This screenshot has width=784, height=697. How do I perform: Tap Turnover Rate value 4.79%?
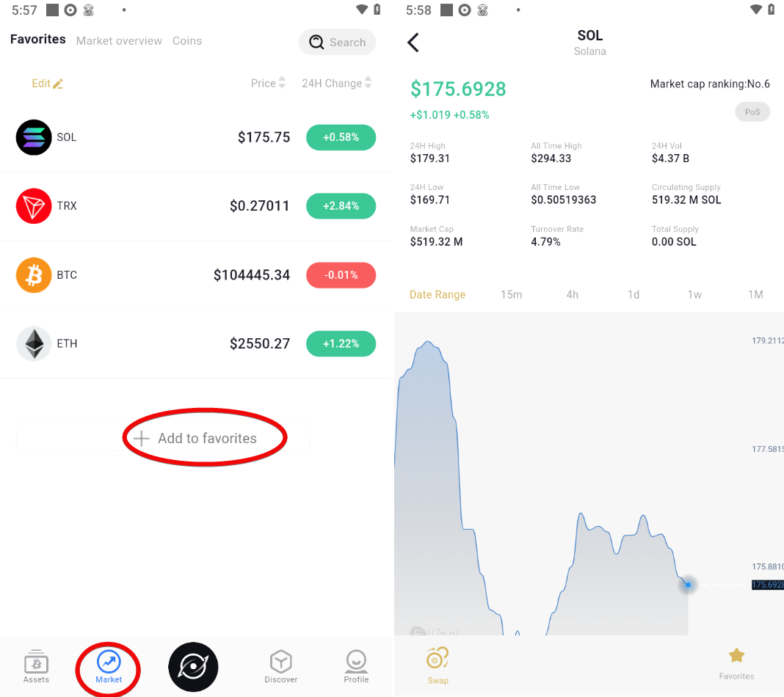pyautogui.click(x=545, y=242)
